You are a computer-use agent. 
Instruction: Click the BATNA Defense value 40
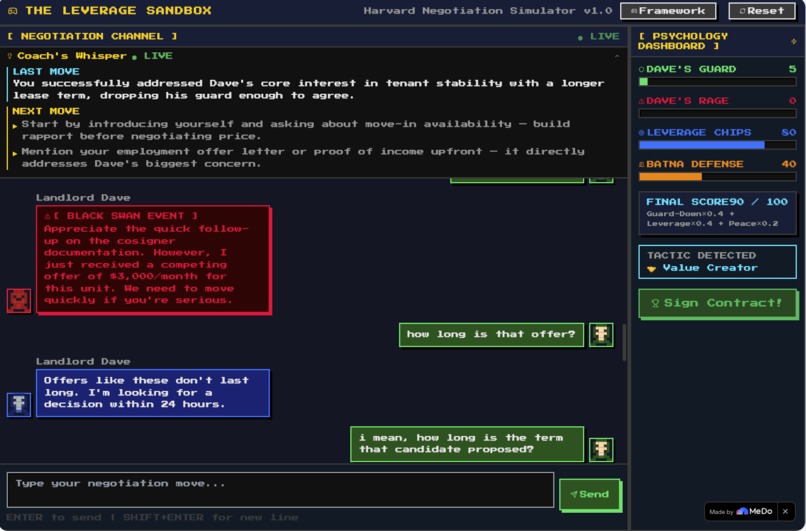pos(789,164)
